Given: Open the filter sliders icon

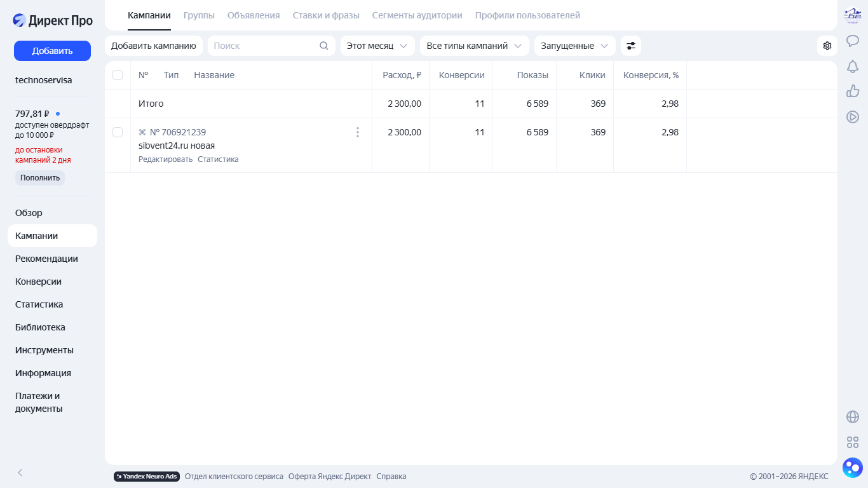Looking at the screenshot, I should pos(631,46).
